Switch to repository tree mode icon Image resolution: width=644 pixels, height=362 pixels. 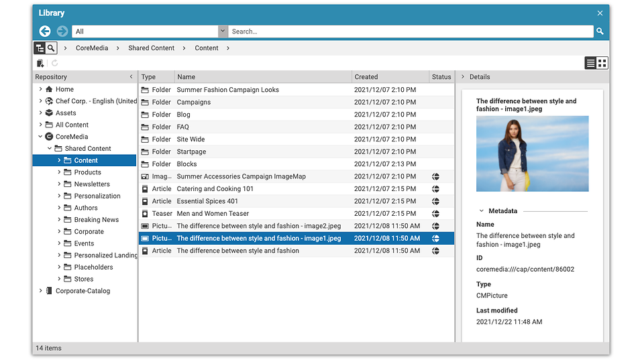(x=40, y=48)
